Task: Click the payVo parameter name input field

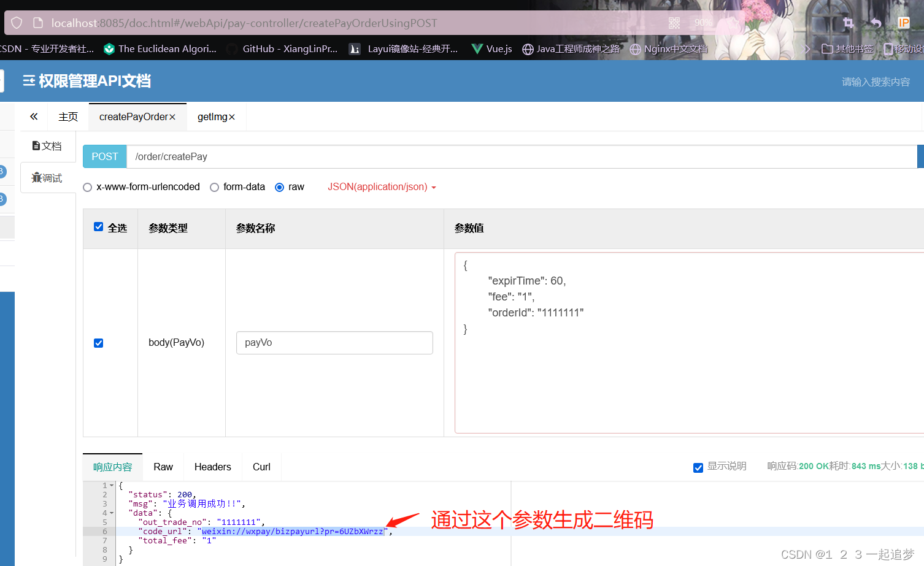Action: (334, 343)
